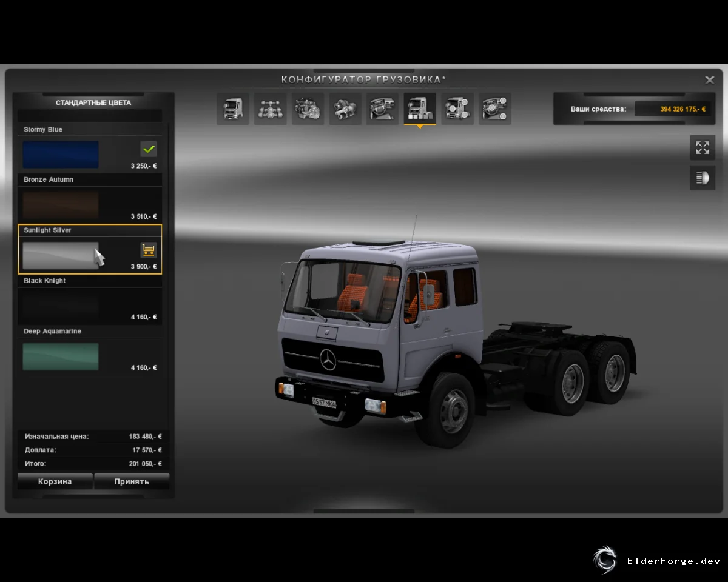Click the Black Knight label
The image size is (728, 582).
[45, 281]
